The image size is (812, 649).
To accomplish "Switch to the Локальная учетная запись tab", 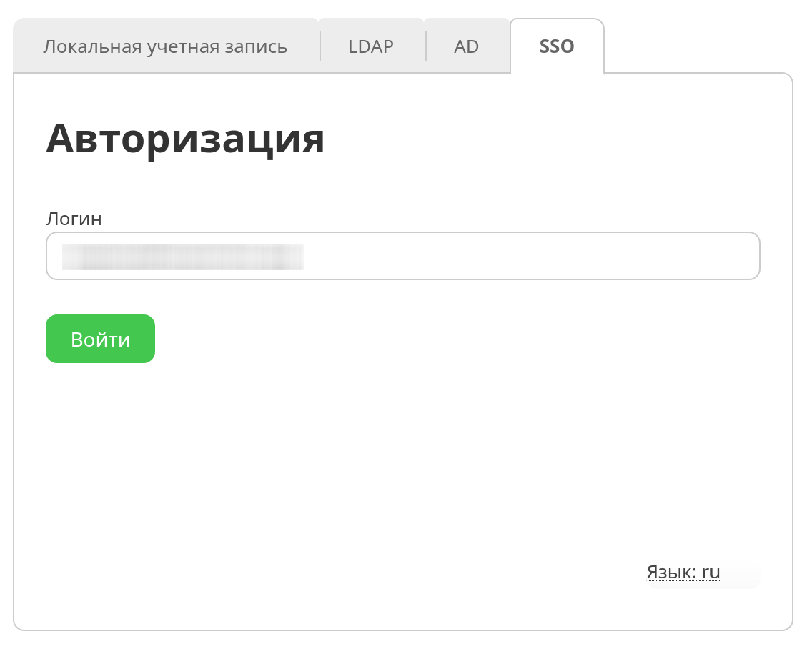I will pos(165,46).
